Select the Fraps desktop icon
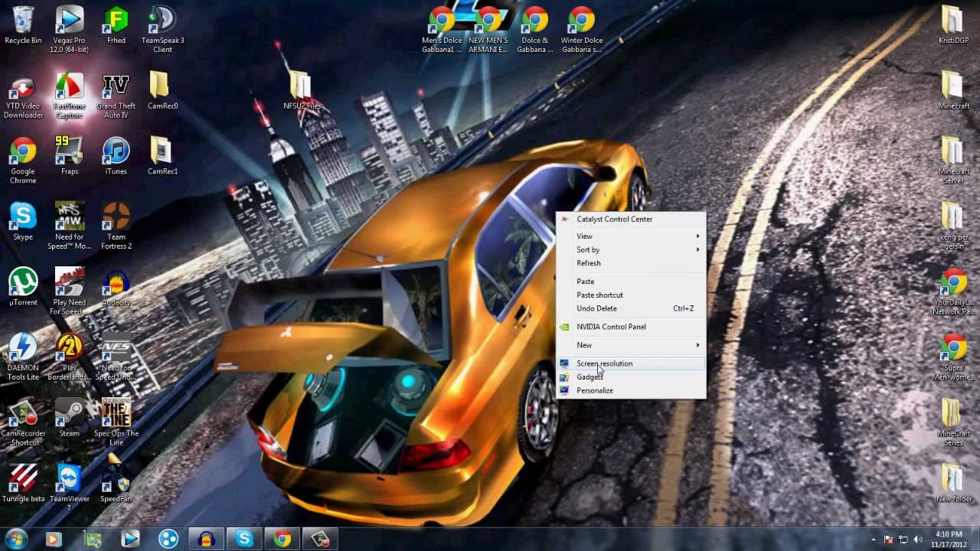This screenshot has width=980, height=551. (x=70, y=157)
